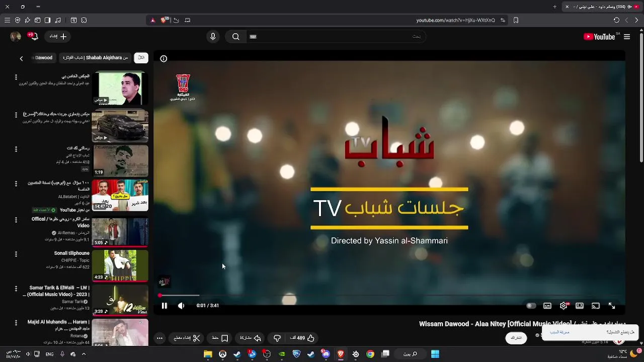Toggle the browser sidebar panel
This screenshot has height=362, width=644.
(47, 20)
